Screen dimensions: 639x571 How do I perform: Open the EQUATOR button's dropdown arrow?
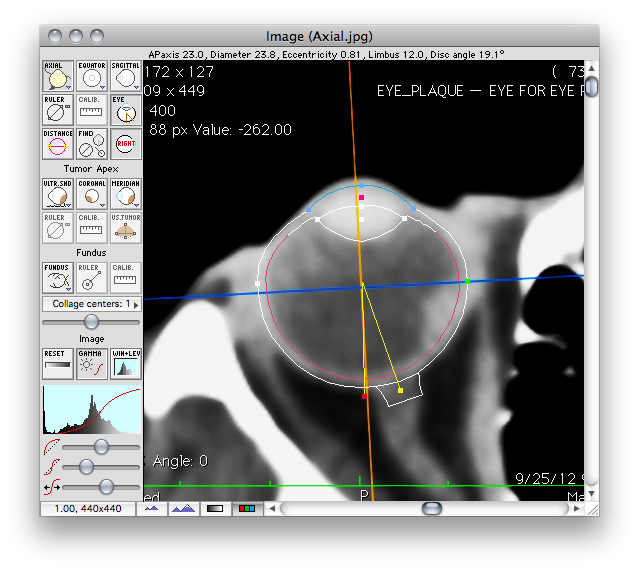[102, 87]
